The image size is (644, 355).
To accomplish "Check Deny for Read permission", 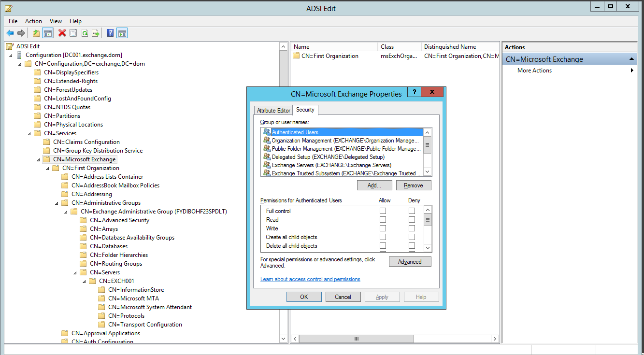I will [x=412, y=220].
